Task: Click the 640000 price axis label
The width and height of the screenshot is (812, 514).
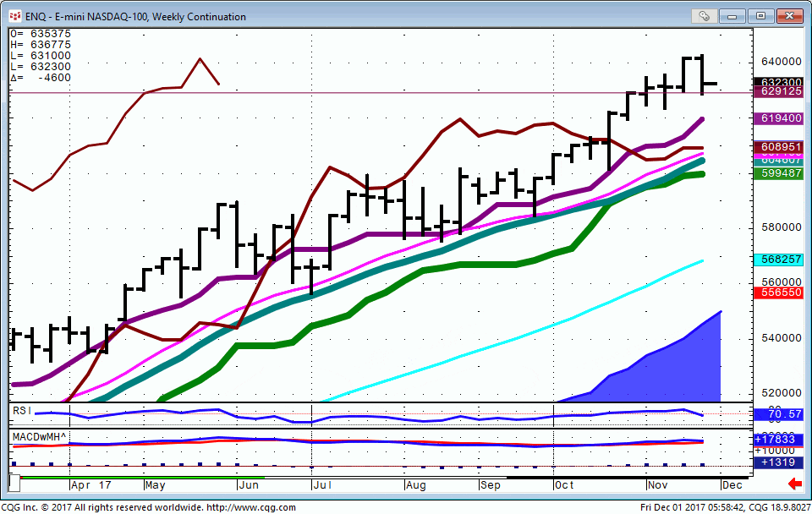Action: pyautogui.click(x=782, y=62)
